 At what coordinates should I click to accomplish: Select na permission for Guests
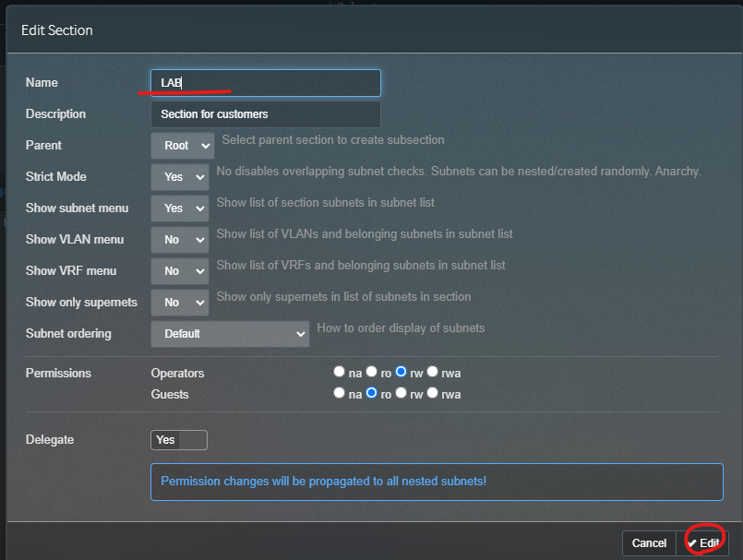339,392
